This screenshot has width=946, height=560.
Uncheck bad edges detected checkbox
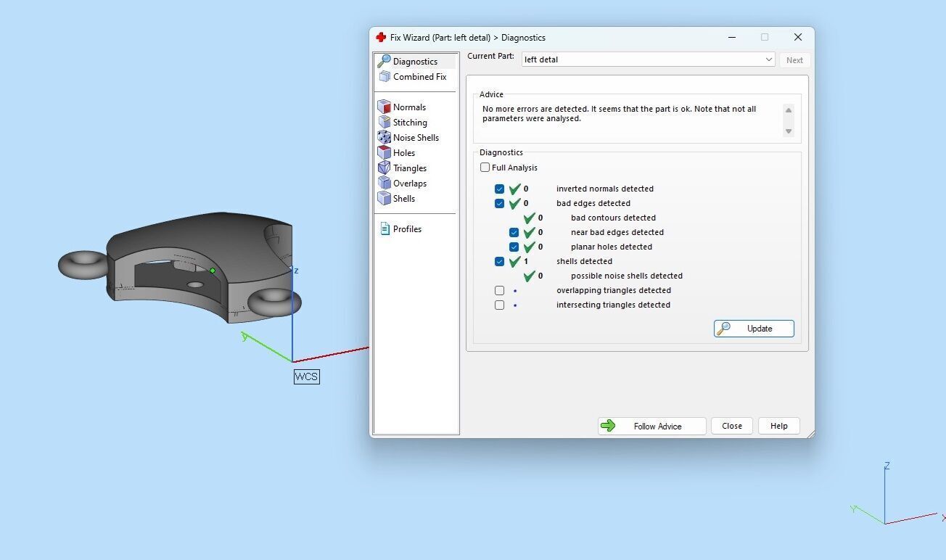point(499,203)
